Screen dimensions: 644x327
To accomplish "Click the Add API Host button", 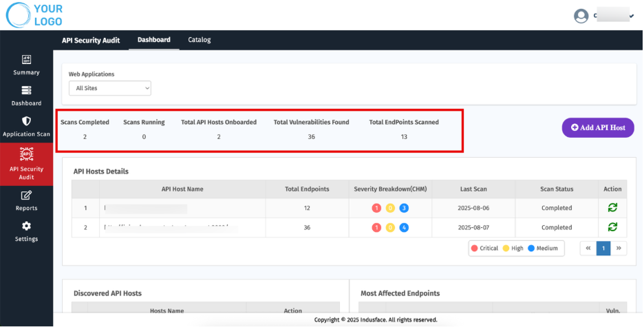I will point(598,128).
